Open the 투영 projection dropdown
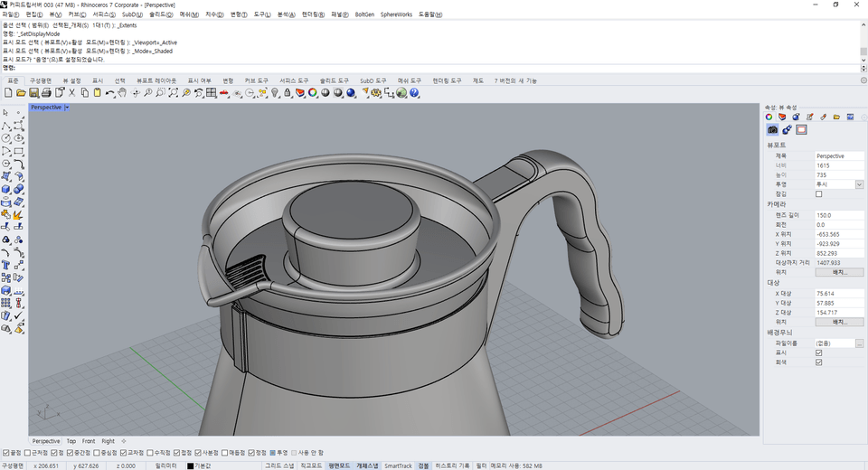Viewport: 868px width, 470px height. point(859,184)
